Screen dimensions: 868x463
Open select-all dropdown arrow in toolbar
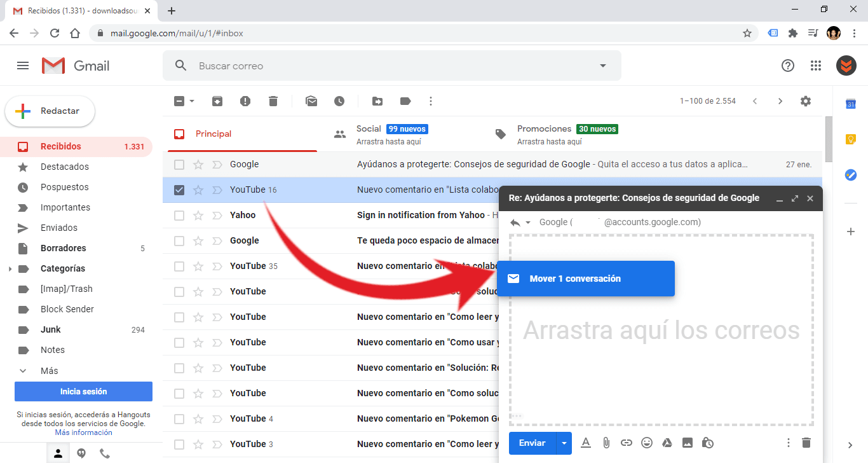(192, 101)
